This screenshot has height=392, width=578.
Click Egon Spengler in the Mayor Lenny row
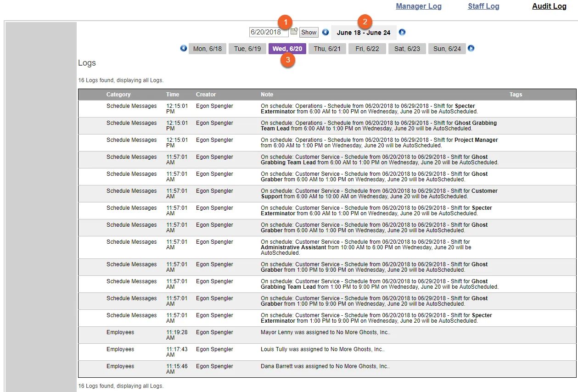pyautogui.click(x=214, y=332)
